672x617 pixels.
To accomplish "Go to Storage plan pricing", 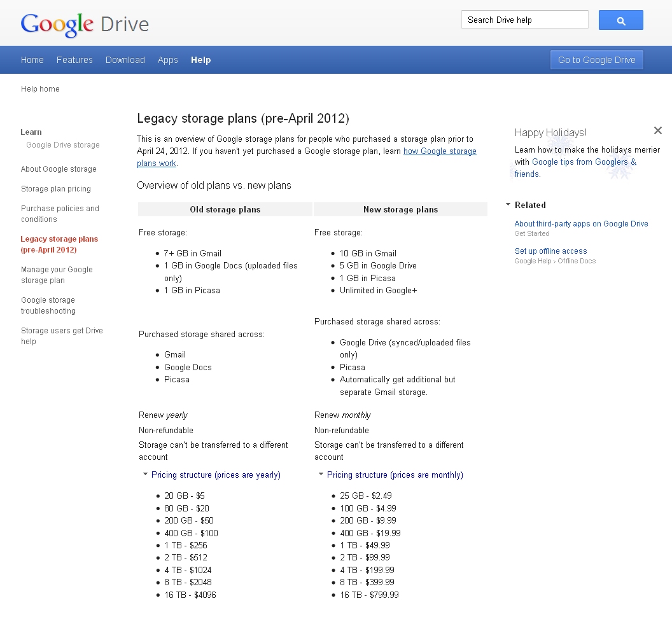I will point(56,188).
